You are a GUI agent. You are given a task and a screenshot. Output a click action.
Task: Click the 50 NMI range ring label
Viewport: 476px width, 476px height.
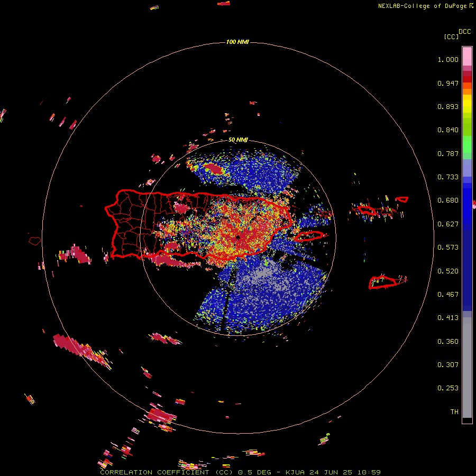238,140
